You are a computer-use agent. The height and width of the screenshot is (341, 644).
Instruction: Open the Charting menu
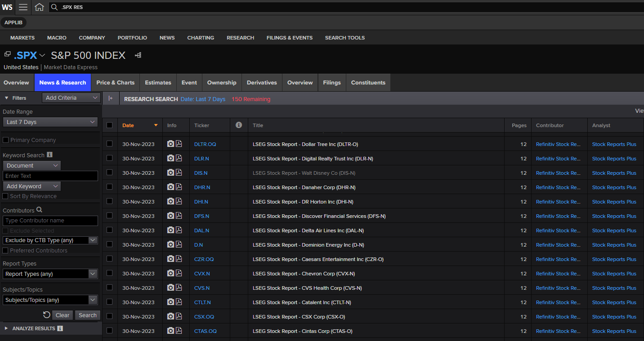[201, 38]
